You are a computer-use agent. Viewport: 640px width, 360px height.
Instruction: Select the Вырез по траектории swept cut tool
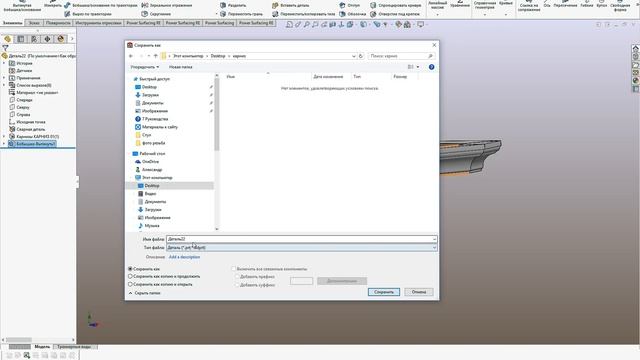(x=88, y=14)
